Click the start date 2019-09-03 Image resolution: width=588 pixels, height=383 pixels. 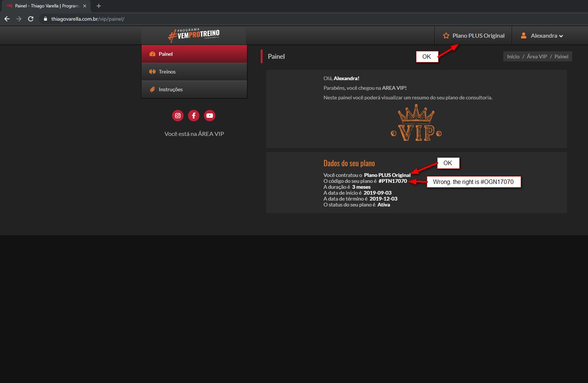coord(378,193)
